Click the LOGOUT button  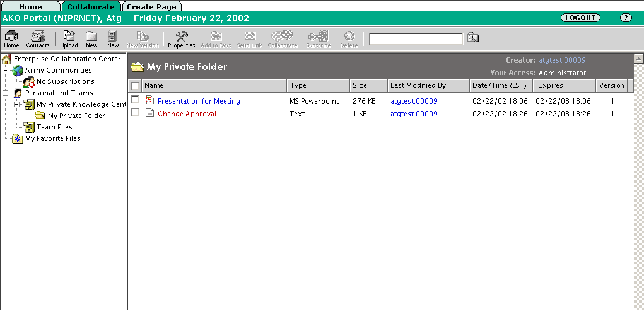(x=580, y=18)
